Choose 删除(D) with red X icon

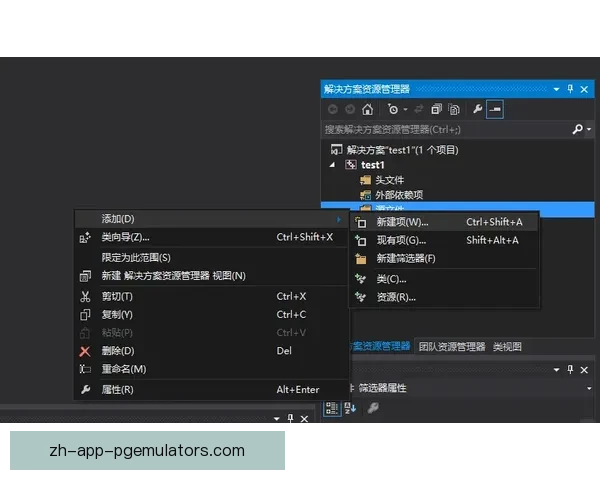(211, 351)
